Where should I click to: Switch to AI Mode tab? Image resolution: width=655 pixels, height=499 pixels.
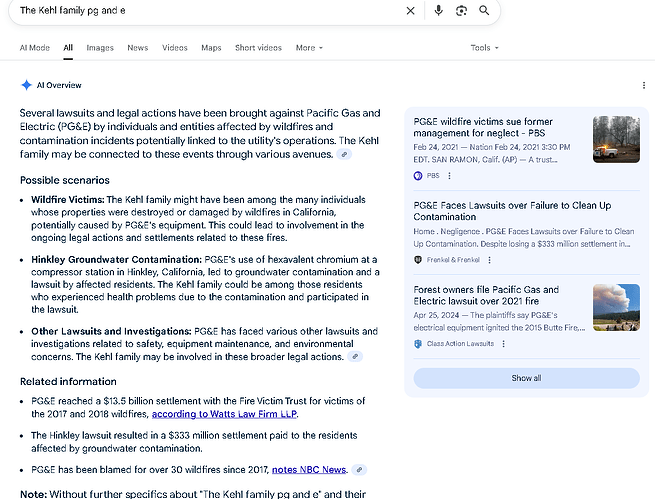click(x=35, y=48)
